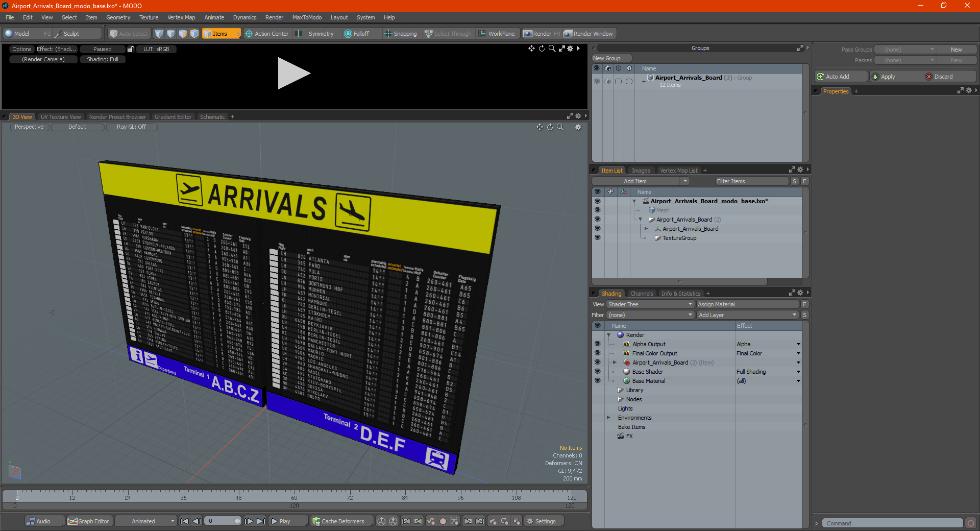Click the Auto Add button
The height and width of the screenshot is (531, 980).
(841, 77)
